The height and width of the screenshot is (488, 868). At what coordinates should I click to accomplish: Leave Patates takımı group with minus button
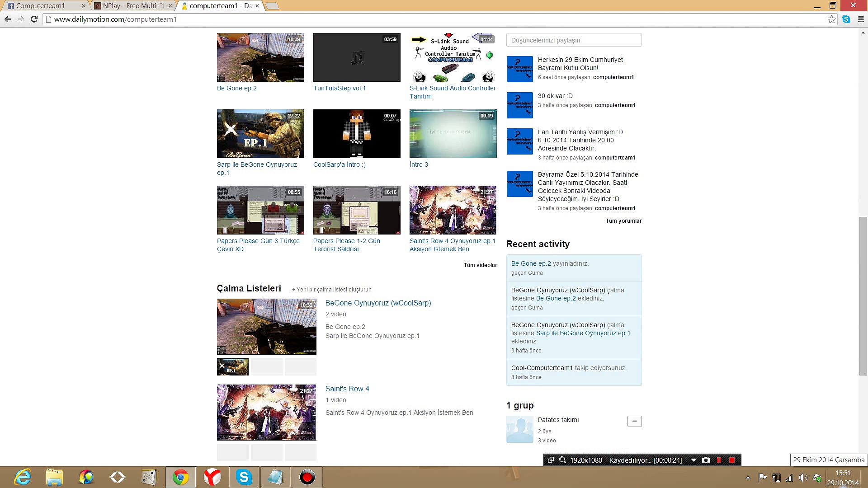[634, 421]
